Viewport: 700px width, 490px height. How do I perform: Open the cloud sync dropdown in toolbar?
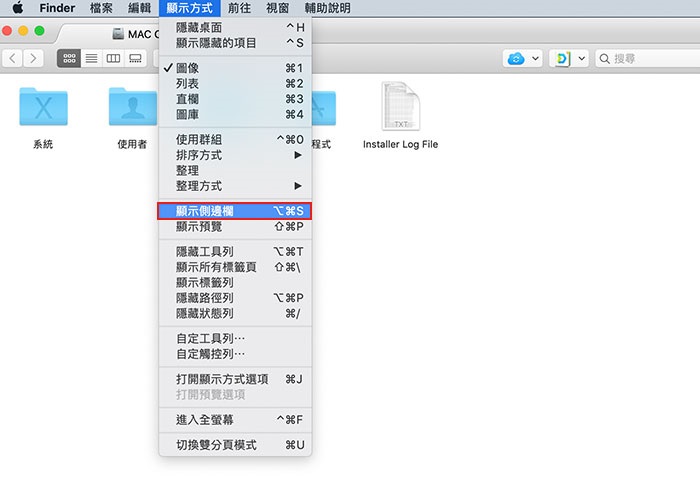pyautogui.click(x=524, y=59)
